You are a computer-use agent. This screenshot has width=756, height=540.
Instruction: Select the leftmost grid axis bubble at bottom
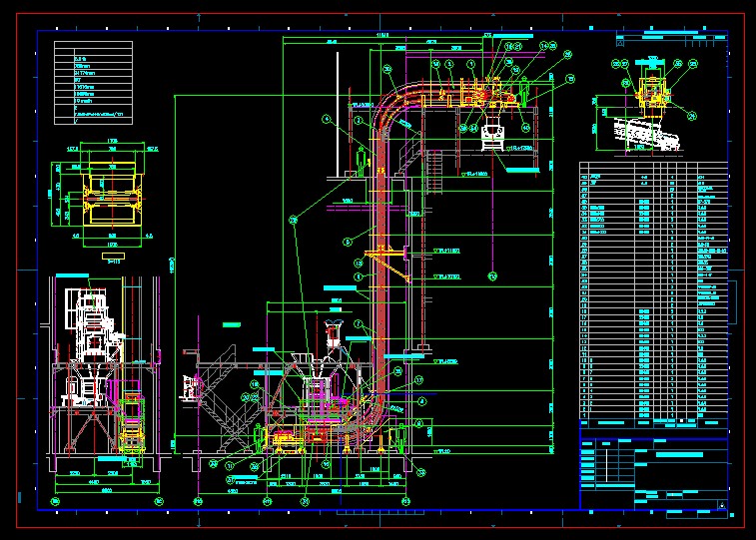(56, 500)
